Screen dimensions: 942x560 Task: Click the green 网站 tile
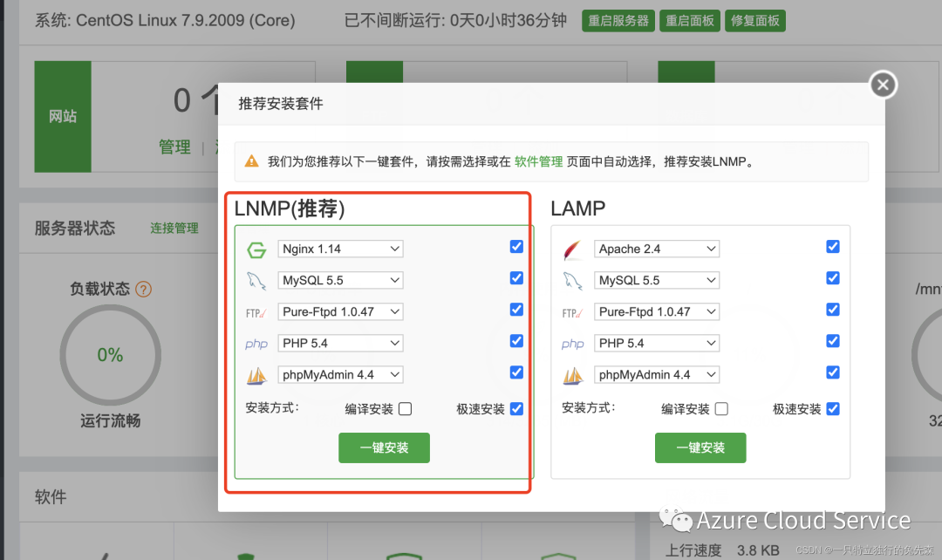pos(63,117)
